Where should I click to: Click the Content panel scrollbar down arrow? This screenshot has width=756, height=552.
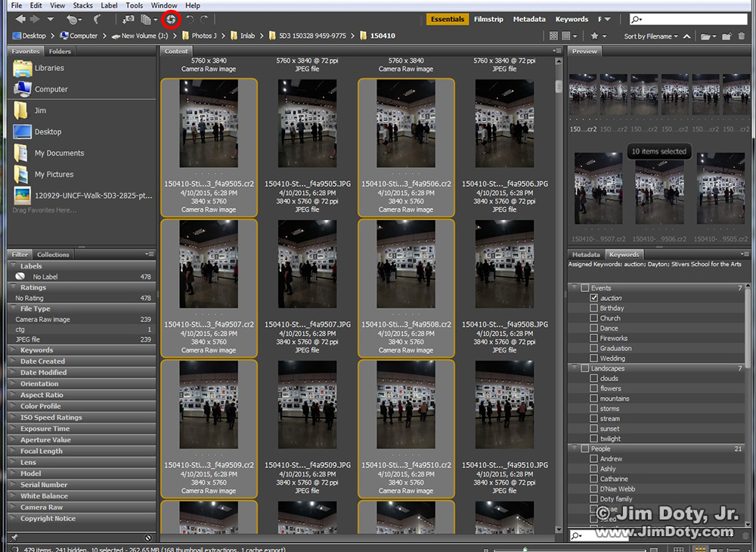point(559,529)
